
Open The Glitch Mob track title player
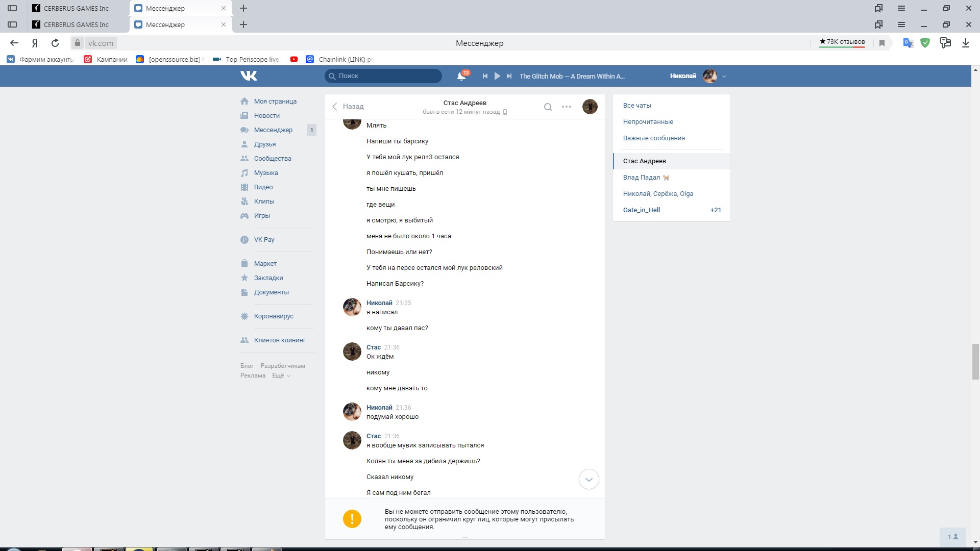572,76
